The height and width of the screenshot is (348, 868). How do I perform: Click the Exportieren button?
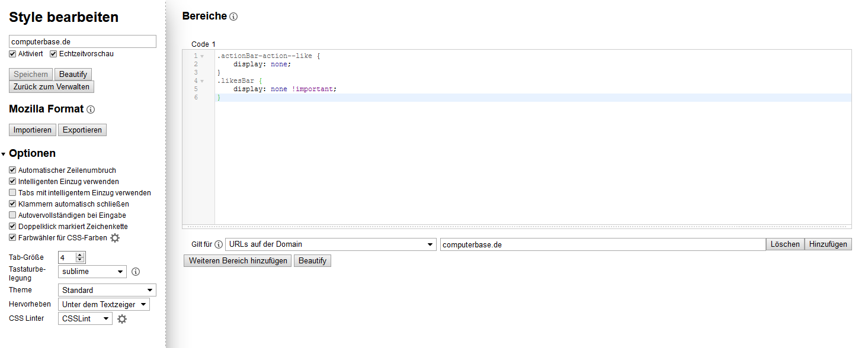tap(82, 130)
